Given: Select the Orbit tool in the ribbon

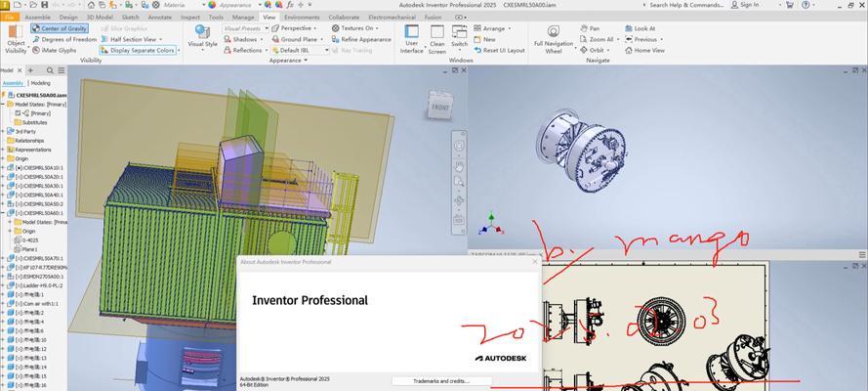Looking at the screenshot, I should (x=592, y=51).
